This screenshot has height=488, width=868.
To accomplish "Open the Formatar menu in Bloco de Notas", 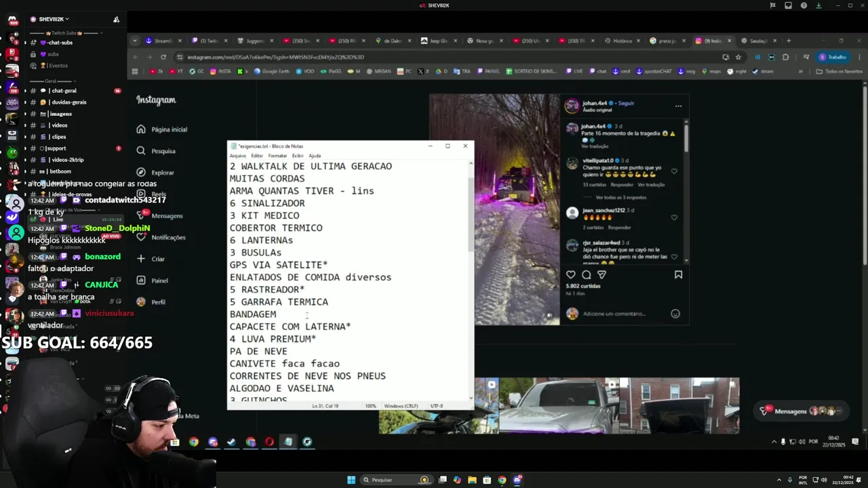I will tap(277, 156).
